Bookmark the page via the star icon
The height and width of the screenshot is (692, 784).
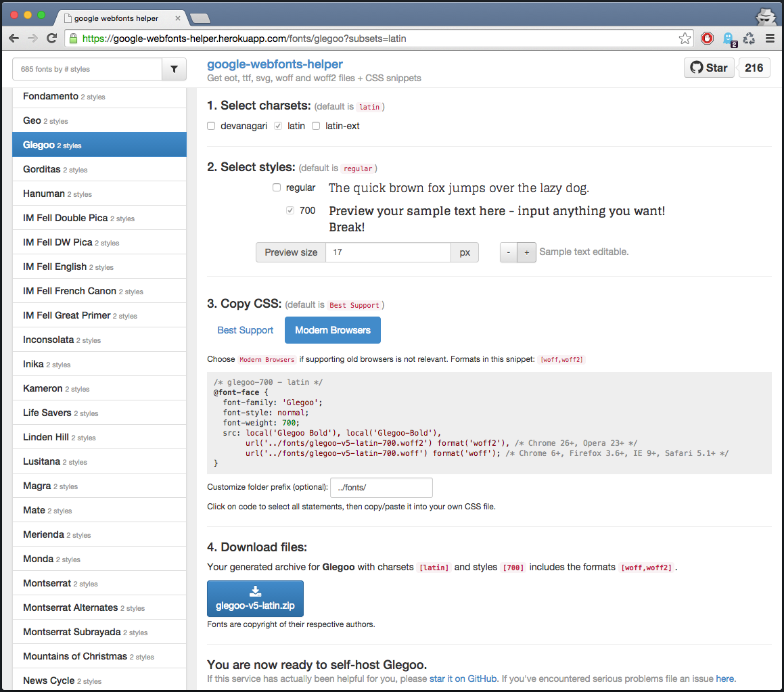tap(685, 39)
